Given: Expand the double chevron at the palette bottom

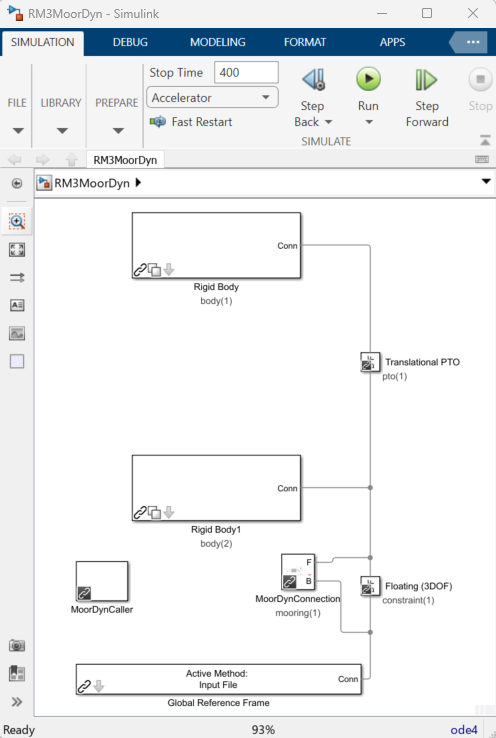Looking at the screenshot, I should [17, 702].
